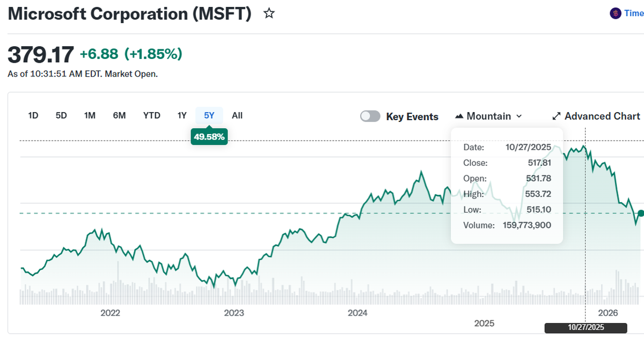Select the 1D time range
This screenshot has height=338, width=644.
(x=33, y=115)
